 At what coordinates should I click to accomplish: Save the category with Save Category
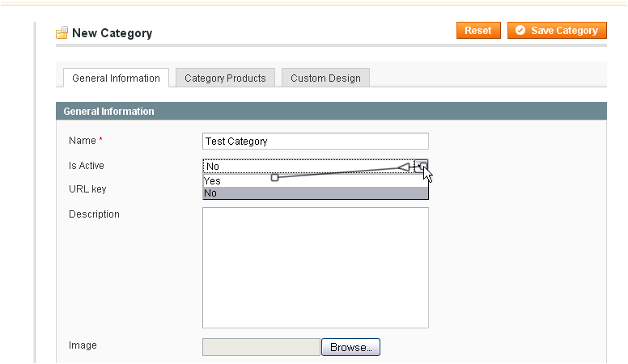(557, 31)
